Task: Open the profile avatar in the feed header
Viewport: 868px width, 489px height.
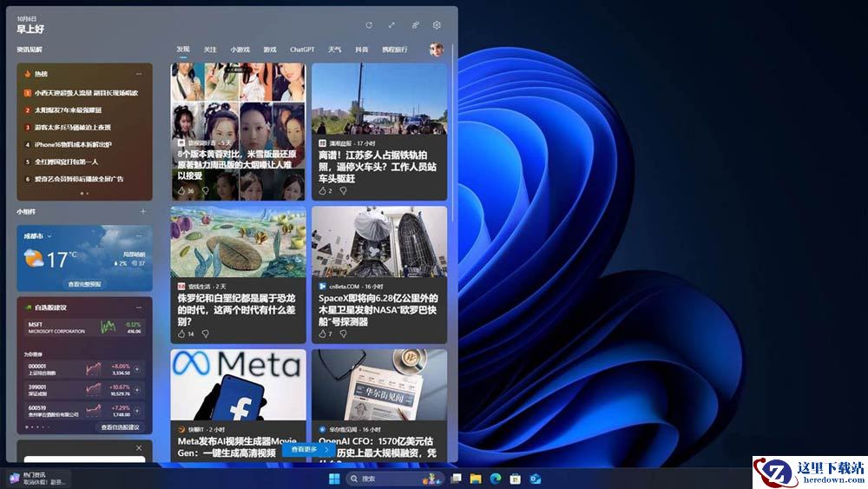Action: tap(437, 50)
